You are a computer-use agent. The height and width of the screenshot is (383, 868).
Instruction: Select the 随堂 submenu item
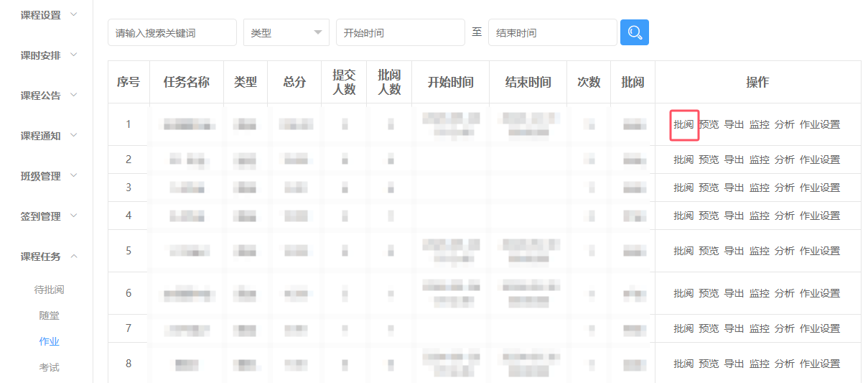pyautogui.click(x=50, y=315)
